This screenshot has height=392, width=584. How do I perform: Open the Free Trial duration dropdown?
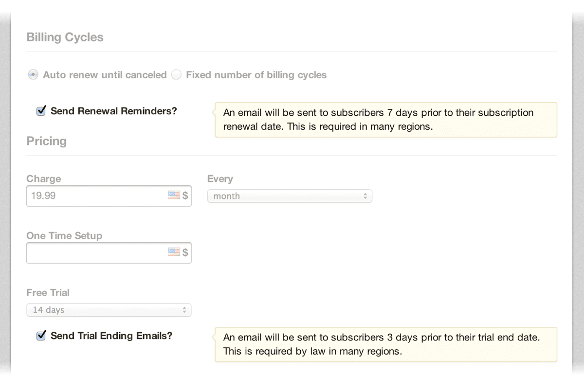(109, 309)
